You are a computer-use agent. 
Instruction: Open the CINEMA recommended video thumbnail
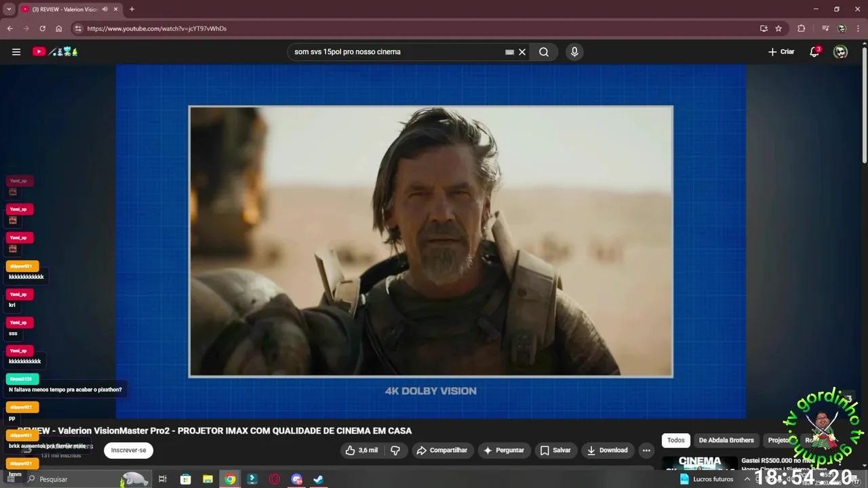[699, 464]
